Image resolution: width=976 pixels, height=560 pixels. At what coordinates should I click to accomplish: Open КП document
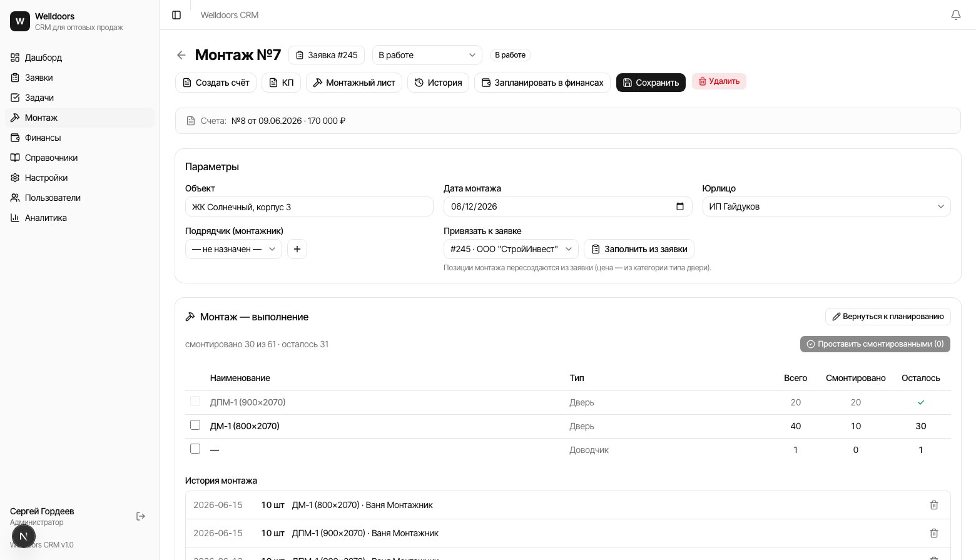tap(281, 83)
